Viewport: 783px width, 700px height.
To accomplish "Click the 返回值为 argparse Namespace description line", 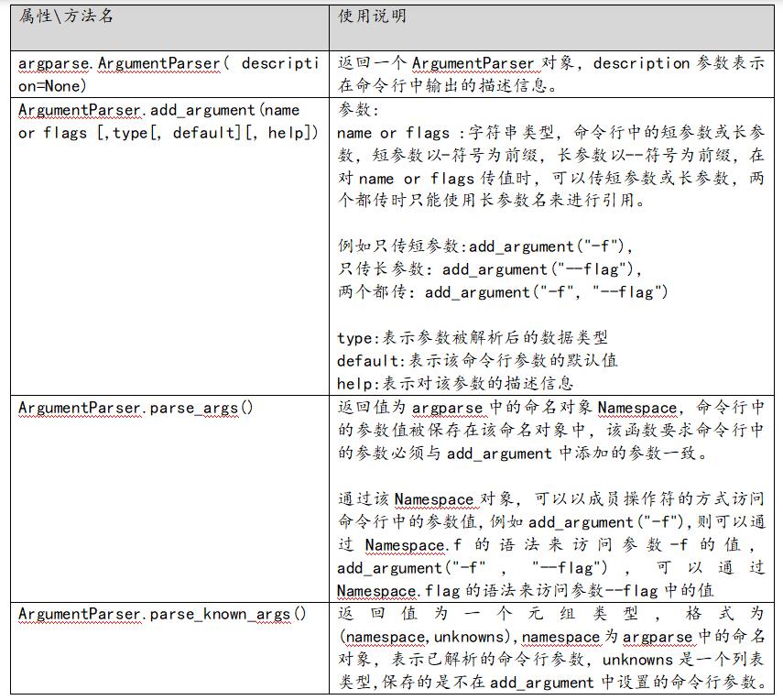I will (x=549, y=408).
